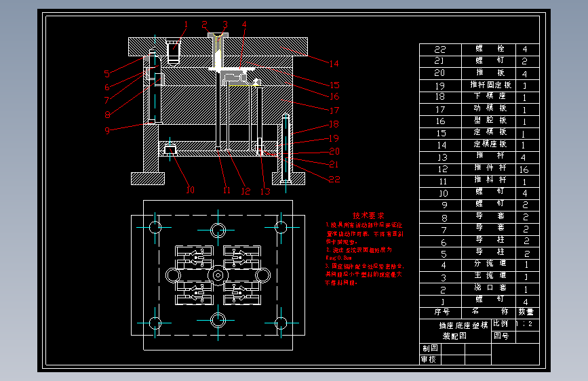The image size is (588, 381).
Task: Click the 1:2 scale value
Action: [525, 323]
